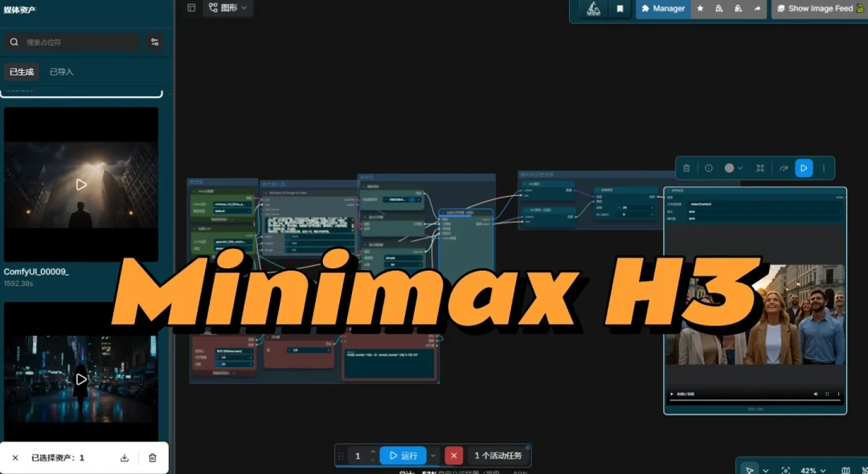Expand the color picker chevron in toolbox
This screenshot has width=868, height=474.
740,168
